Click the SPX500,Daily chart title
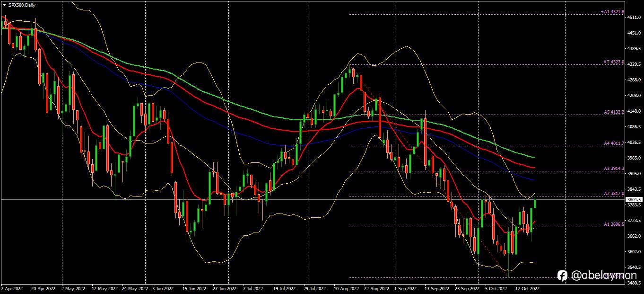This screenshot has height=294, width=644. tap(22, 5)
